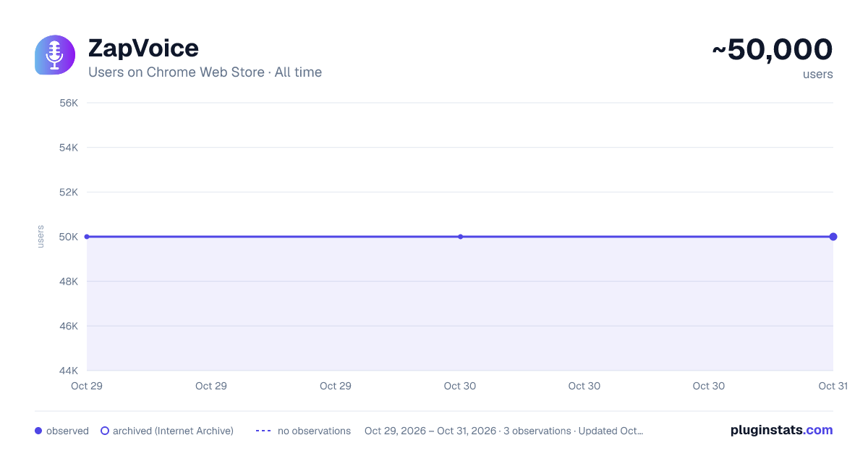
Task: Click the vertical 'users' axis title
Action: [x=41, y=237]
